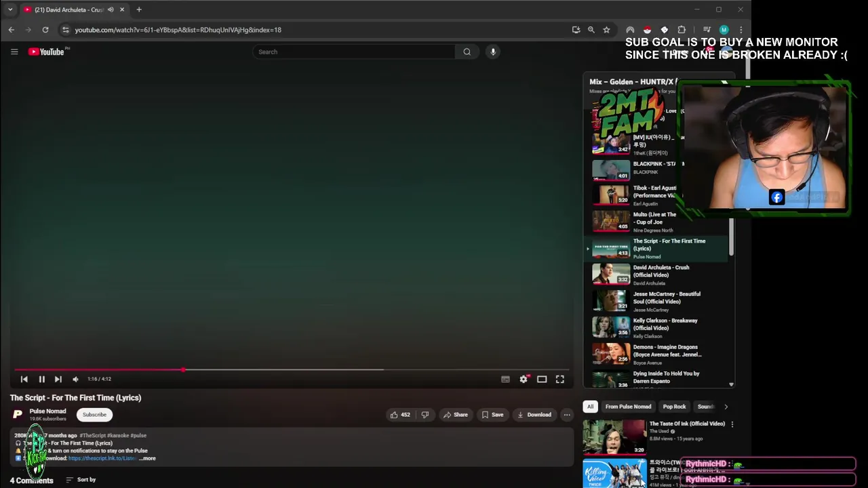Open the player settings gear
Viewport: 868px width, 488px height.
[524, 379]
